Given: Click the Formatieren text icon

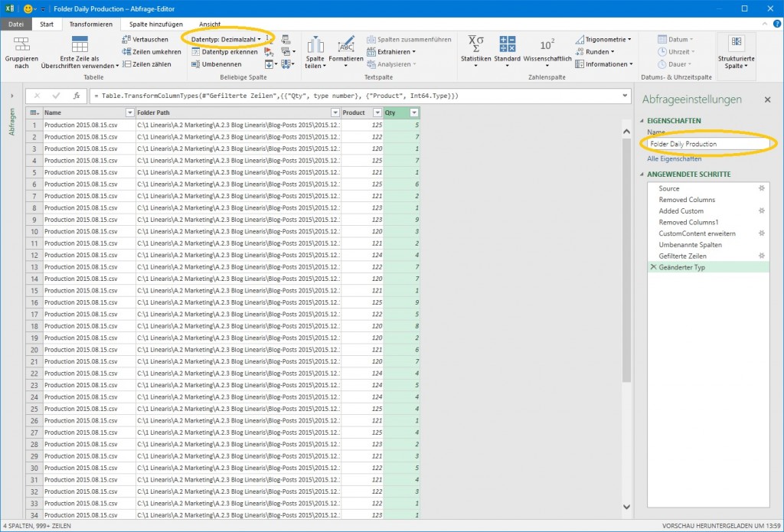Looking at the screenshot, I should tap(346, 46).
